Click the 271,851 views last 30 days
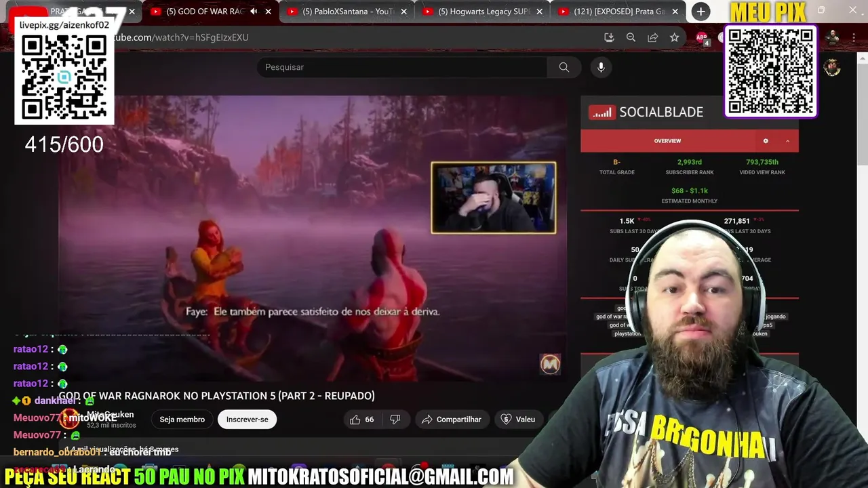Viewport: 868px width, 488px height. coord(736,221)
